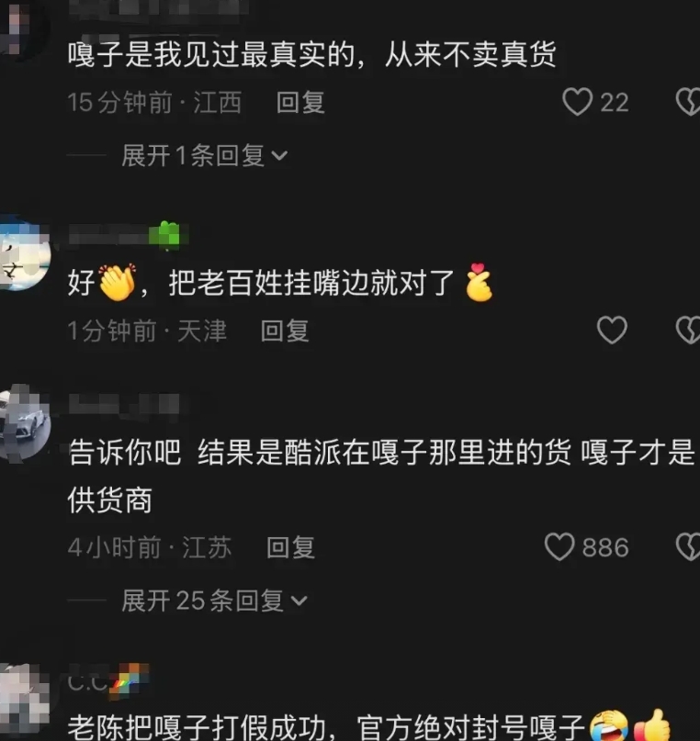This screenshot has width=700, height=741.
Task: Tap dislike on the Jiangsu 886-likes comment
Action: 688,546
